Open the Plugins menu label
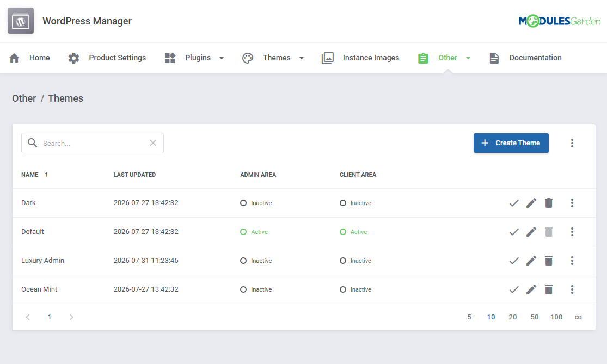The height and width of the screenshot is (364, 607). coord(198,58)
